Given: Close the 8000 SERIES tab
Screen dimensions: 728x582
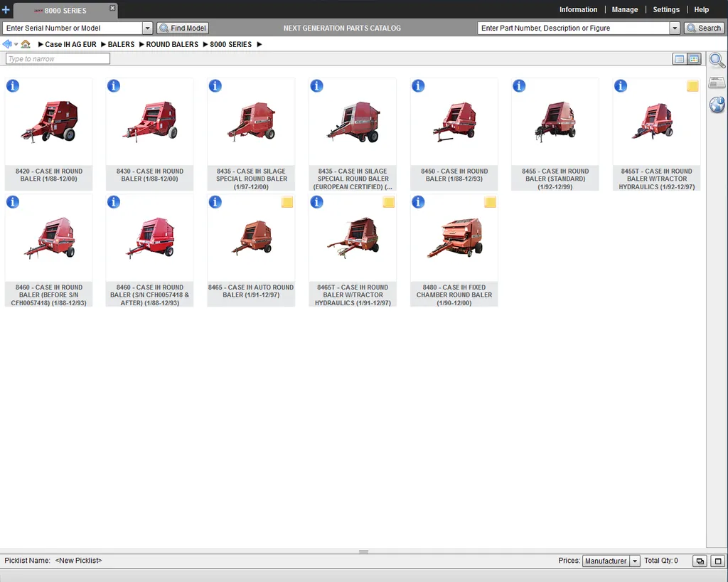Looking at the screenshot, I should click(112, 8).
